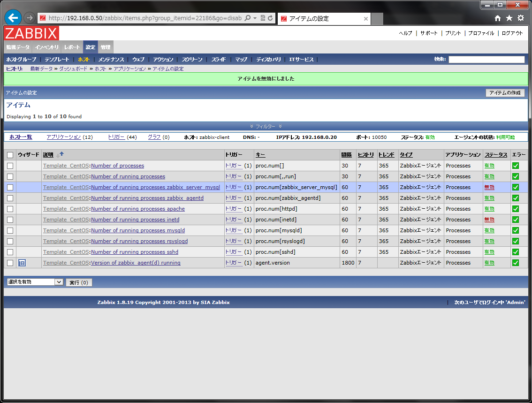Click the プロファイル link

pyautogui.click(x=481, y=33)
